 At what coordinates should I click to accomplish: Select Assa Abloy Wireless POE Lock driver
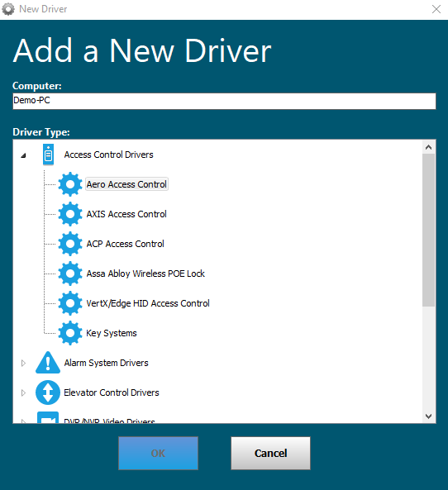pyautogui.click(x=145, y=274)
